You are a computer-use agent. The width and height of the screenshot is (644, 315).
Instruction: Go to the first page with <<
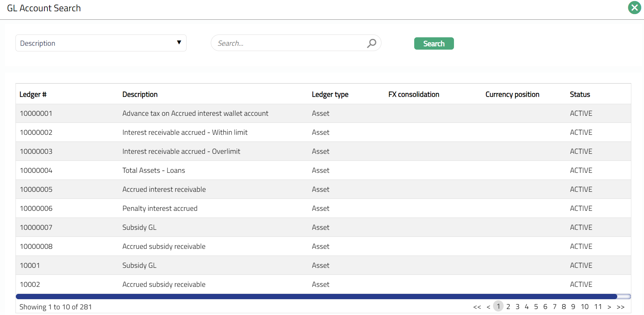[477, 307]
